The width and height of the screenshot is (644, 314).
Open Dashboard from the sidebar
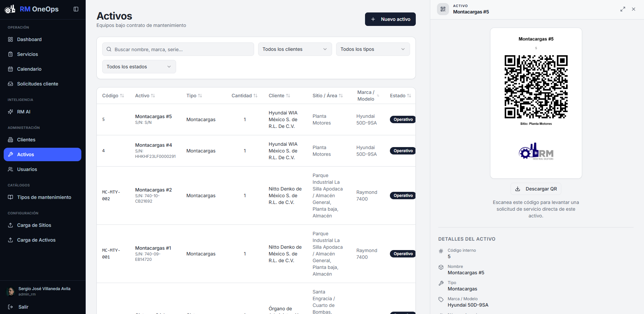[42, 39]
